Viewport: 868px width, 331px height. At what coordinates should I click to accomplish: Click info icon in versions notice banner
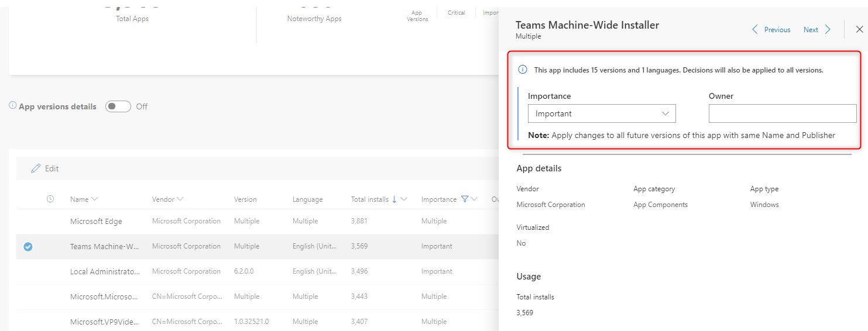click(x=523, y=70)
